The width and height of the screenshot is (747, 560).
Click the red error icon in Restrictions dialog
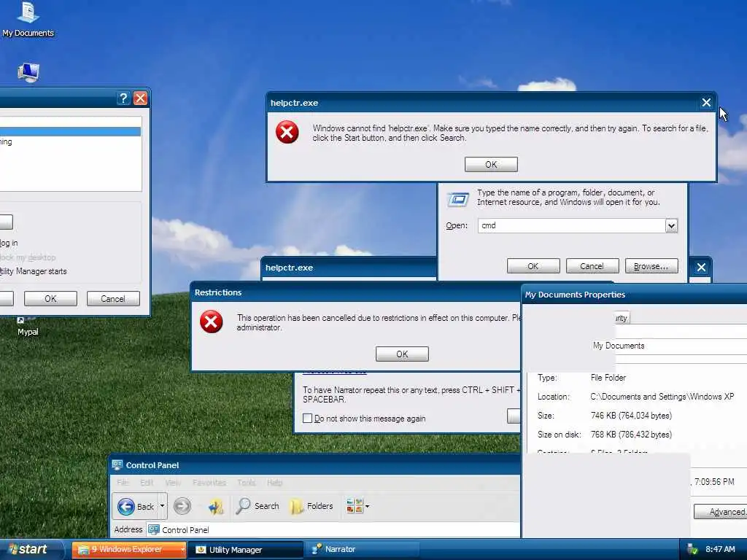point(211,322)
